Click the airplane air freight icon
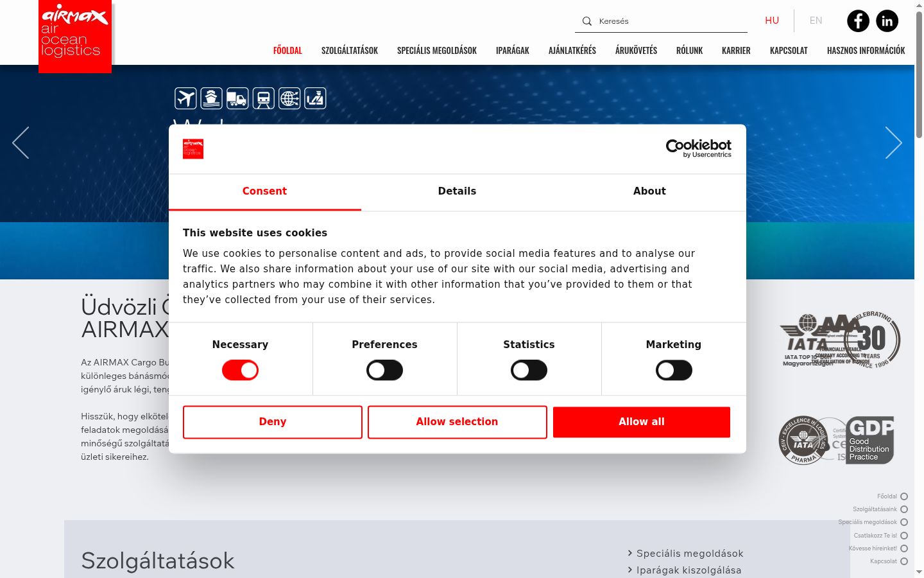The image size is (924, 578). [x=185, y=98]
